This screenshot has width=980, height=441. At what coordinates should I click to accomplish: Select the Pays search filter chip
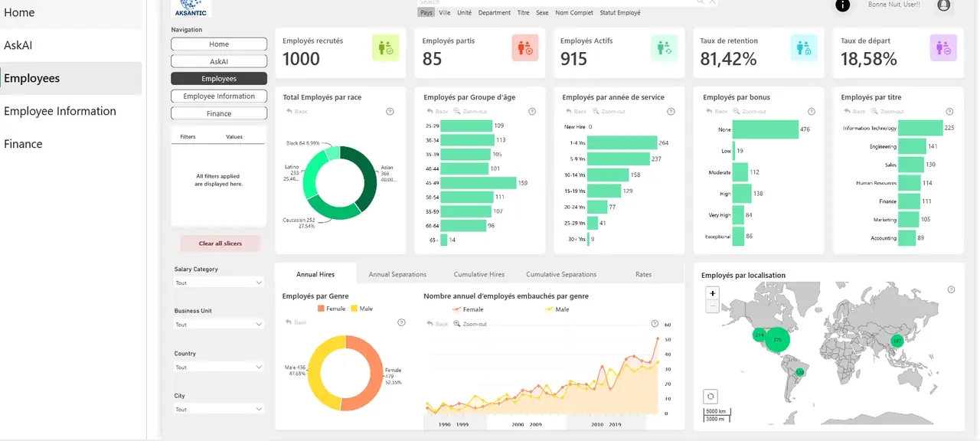[x=426, y=12]
